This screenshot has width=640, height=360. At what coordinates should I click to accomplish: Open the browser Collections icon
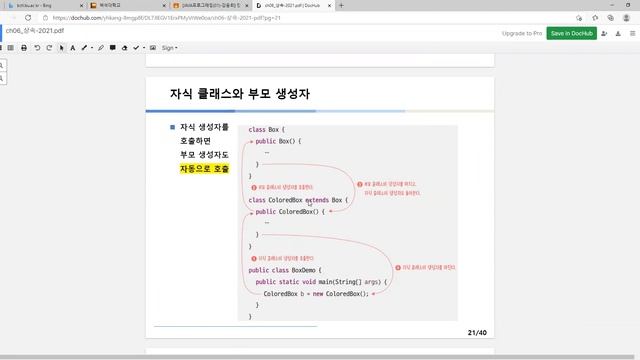[x=610, y=18]
